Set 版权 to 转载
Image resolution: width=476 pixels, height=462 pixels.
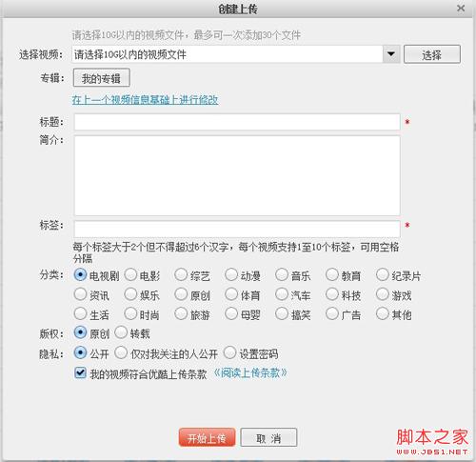[x=121, y=332]
